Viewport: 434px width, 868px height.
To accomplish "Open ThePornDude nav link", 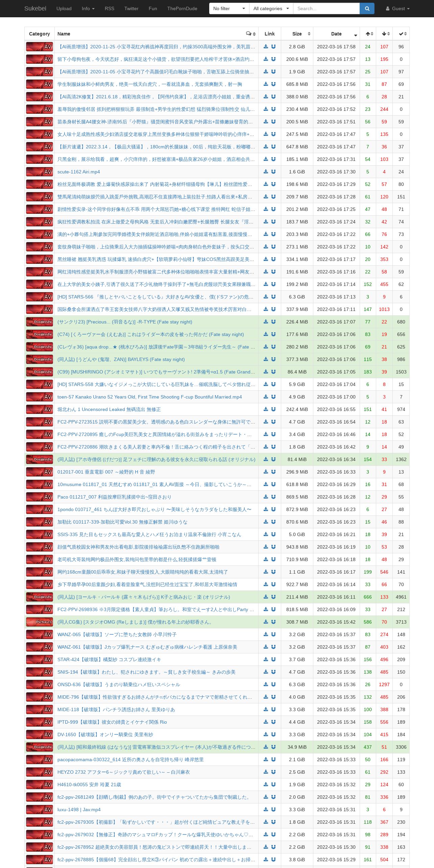I will coord(182,8).
